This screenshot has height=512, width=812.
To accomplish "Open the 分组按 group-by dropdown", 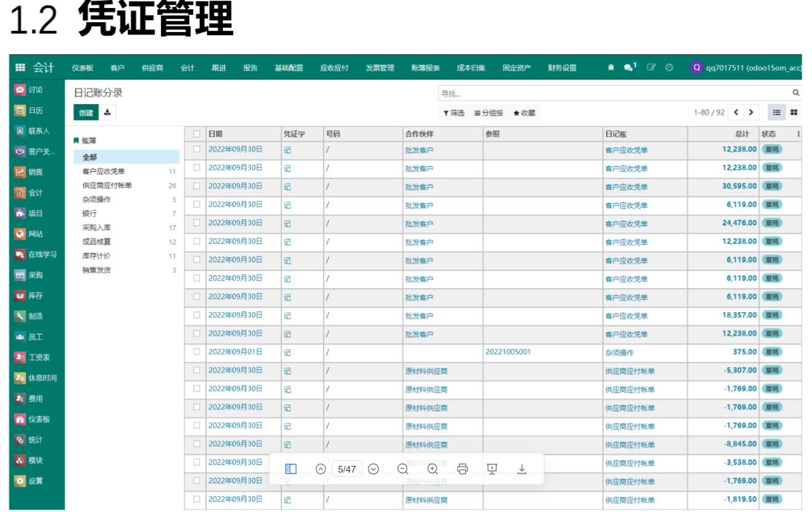I will coord(489,113).
